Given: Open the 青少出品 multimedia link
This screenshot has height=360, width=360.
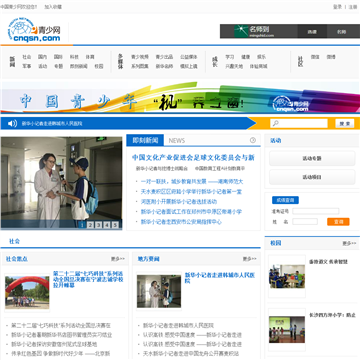Looking at the screenshot, I should point(164,57).
